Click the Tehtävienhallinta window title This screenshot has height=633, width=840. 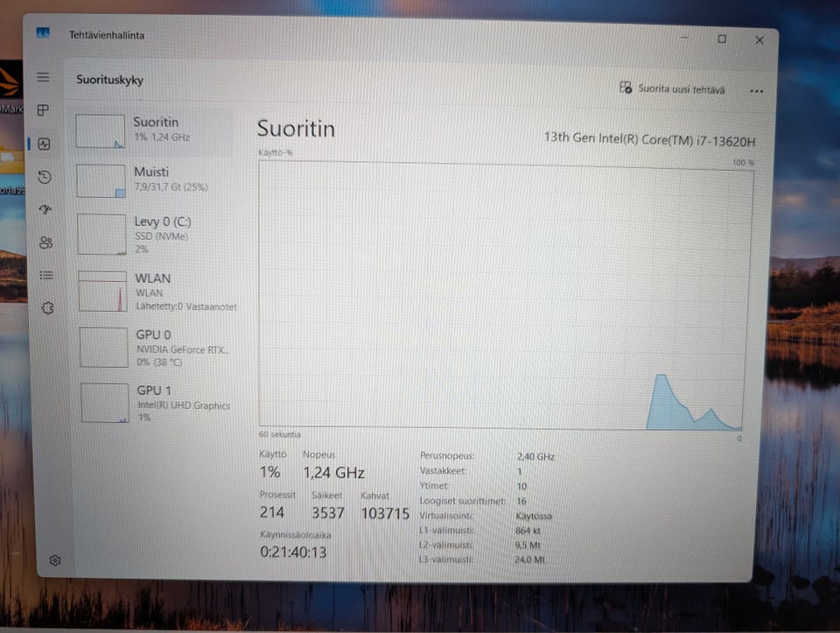107,35
